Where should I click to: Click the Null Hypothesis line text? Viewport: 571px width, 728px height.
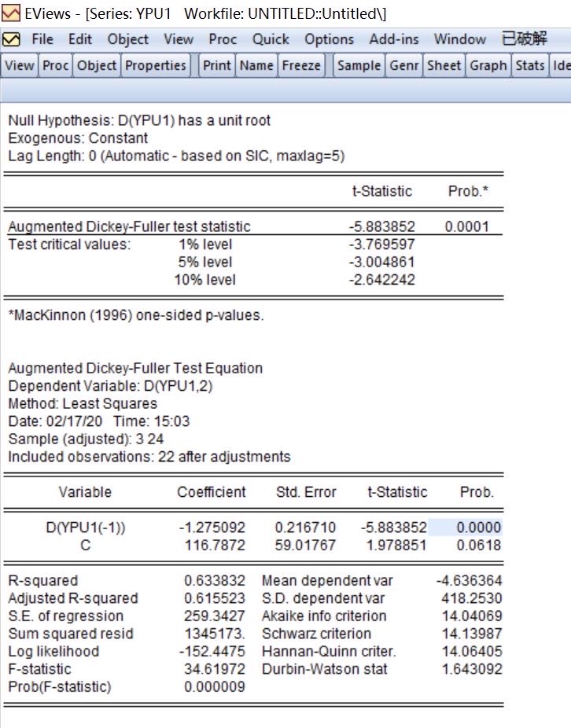[x=139, y=121]
